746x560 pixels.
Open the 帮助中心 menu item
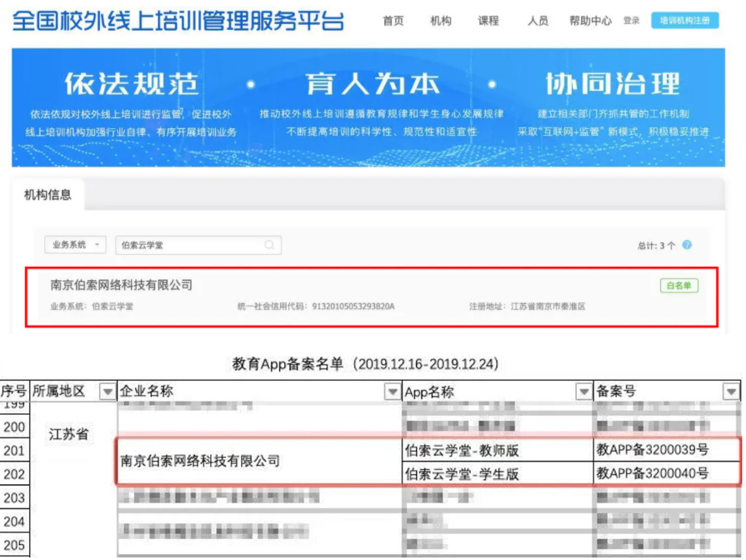(x=590, y=21)
